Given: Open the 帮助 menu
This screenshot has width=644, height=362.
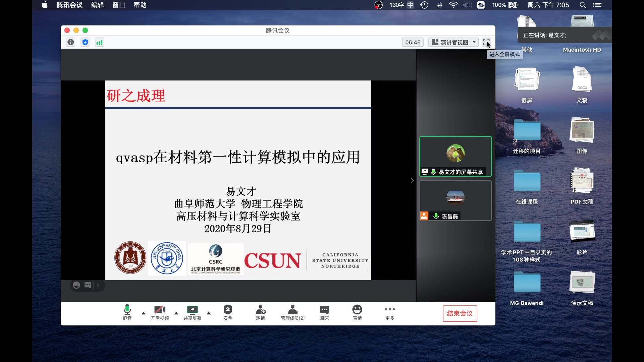Looking at the screenshot, I should (140, 5).
